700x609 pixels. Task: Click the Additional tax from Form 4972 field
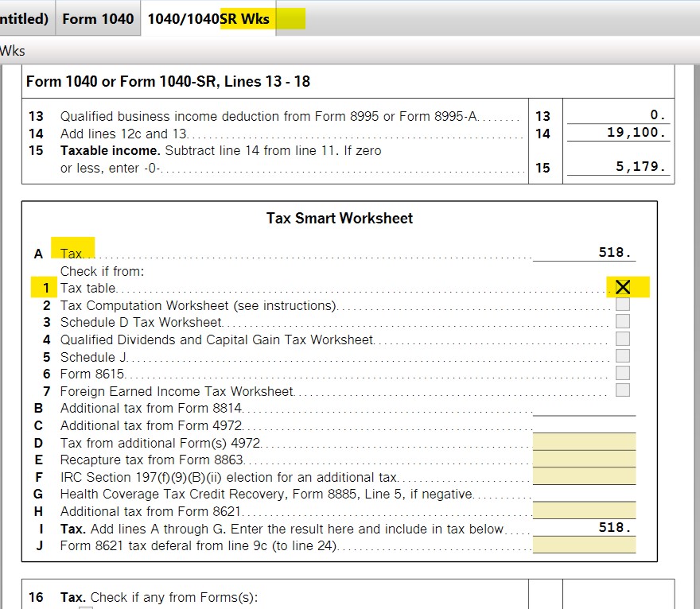(x=585, y=425)
